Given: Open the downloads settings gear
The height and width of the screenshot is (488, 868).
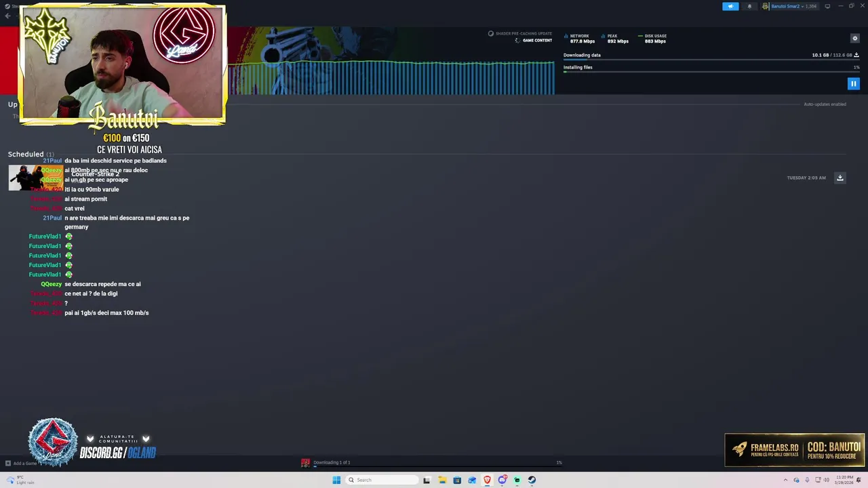Looking at the screenshot, I should (x=854, y=38).
